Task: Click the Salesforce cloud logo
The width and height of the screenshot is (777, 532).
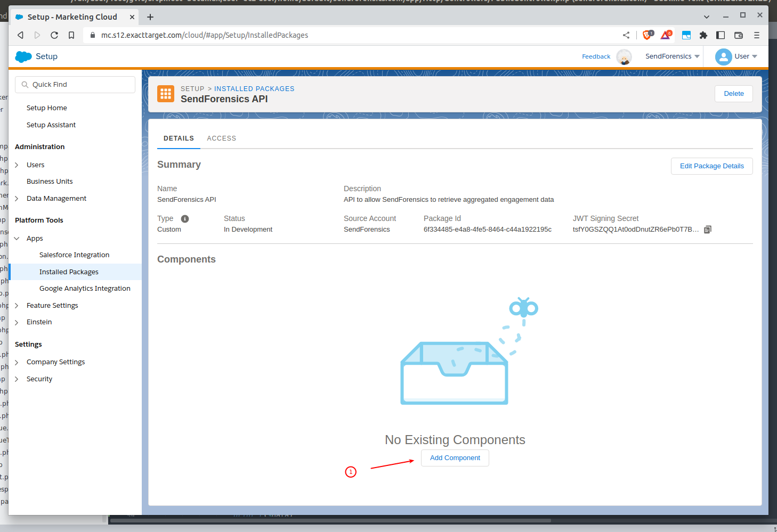Action: (23, 56)
